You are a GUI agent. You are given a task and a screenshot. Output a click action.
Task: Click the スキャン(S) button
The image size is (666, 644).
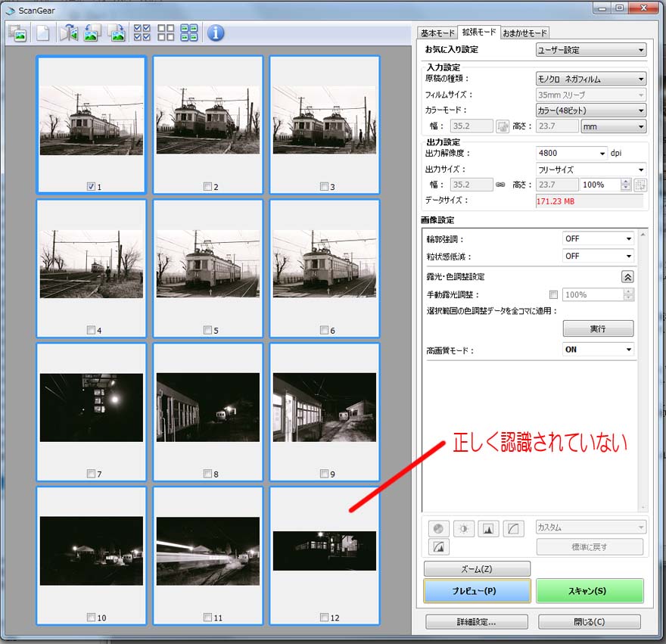point(590,591)
